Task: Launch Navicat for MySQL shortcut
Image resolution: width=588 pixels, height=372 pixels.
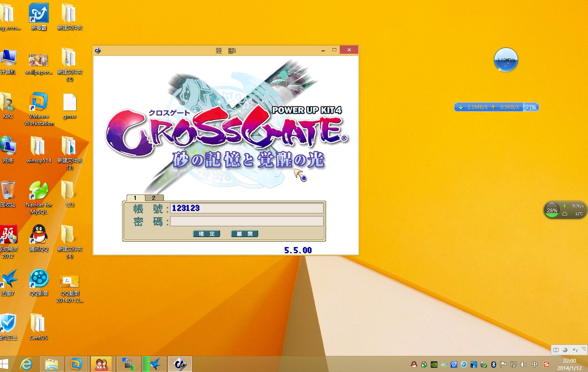Action: (39, 191)
